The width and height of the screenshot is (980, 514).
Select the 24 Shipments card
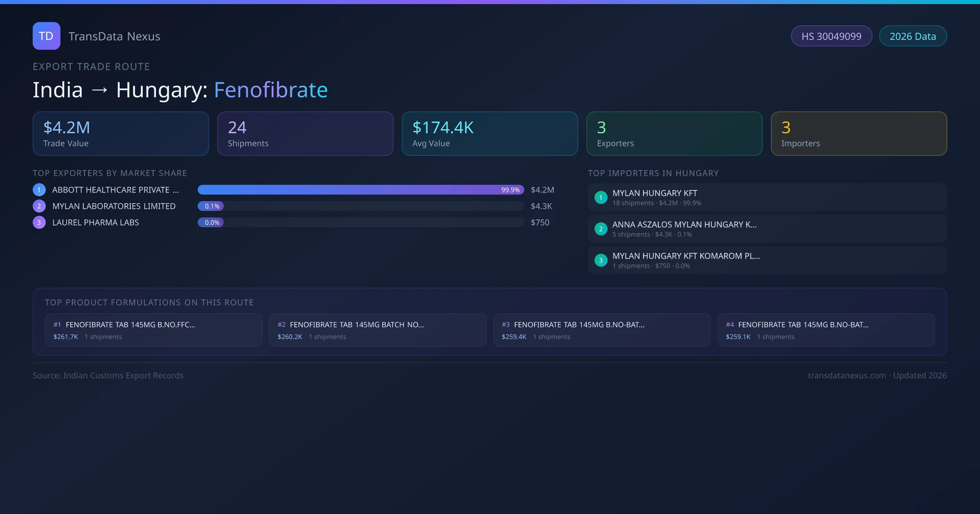tap(305, 134)
